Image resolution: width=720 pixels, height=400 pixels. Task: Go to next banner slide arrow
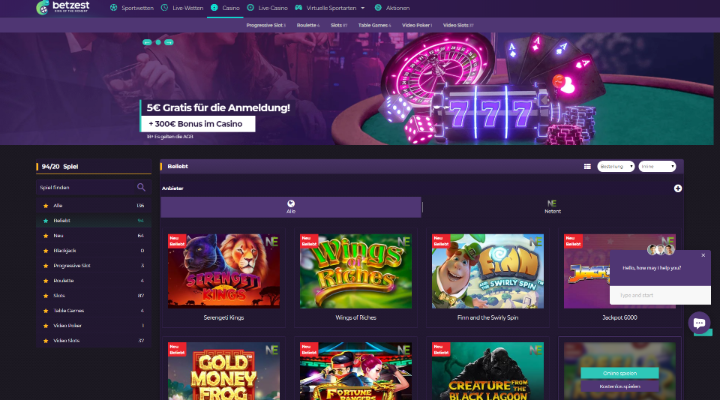click(x=169, y=42)
